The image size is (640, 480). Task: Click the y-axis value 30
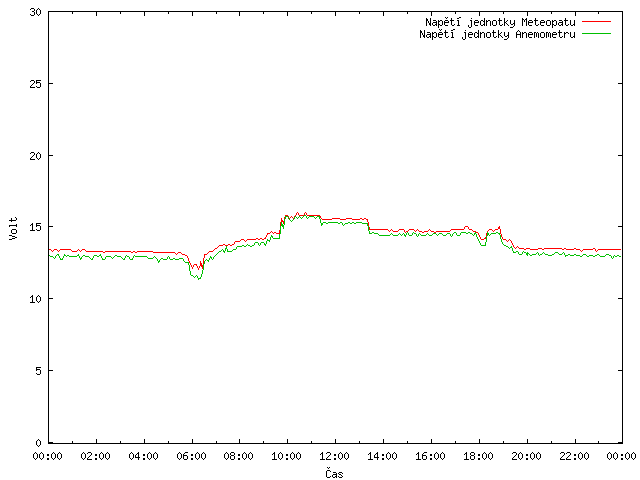tap(36, 12)
